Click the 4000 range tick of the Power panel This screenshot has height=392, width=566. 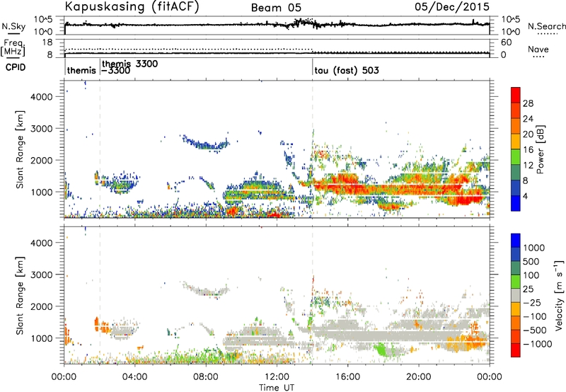(x=41, y=97)
